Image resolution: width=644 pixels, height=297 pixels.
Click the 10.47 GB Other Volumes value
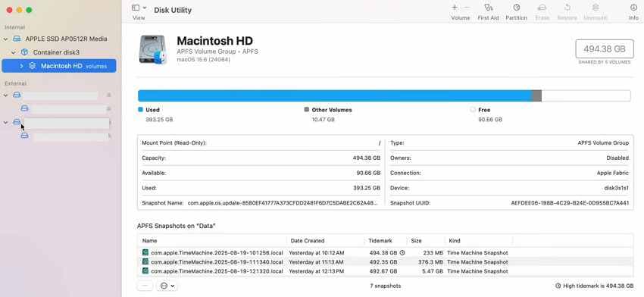coord(324,120)
